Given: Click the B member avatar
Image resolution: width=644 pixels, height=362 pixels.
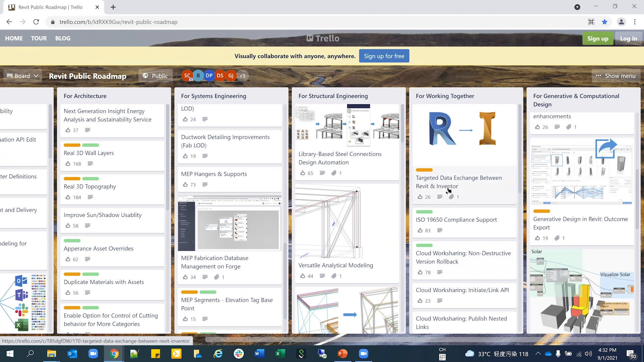Looking at the screenshot, I should [x=198, y=76].
